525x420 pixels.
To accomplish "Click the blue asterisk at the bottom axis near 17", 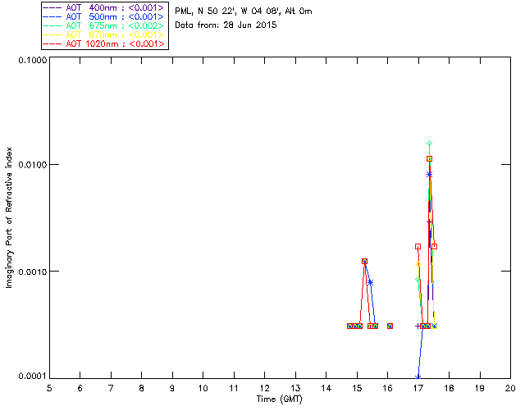I will pos(418,377).
